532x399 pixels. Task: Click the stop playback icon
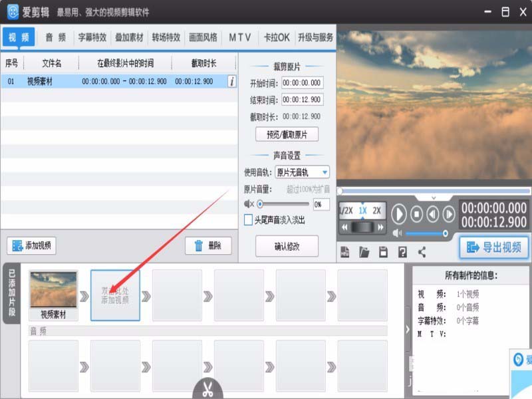tap(416, 213)
